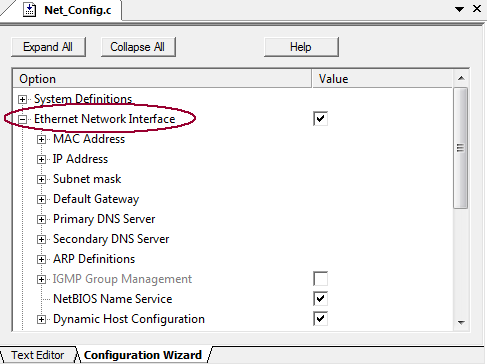
Task: Expand the Default Gateway node
Action: (x=41, y=199)
